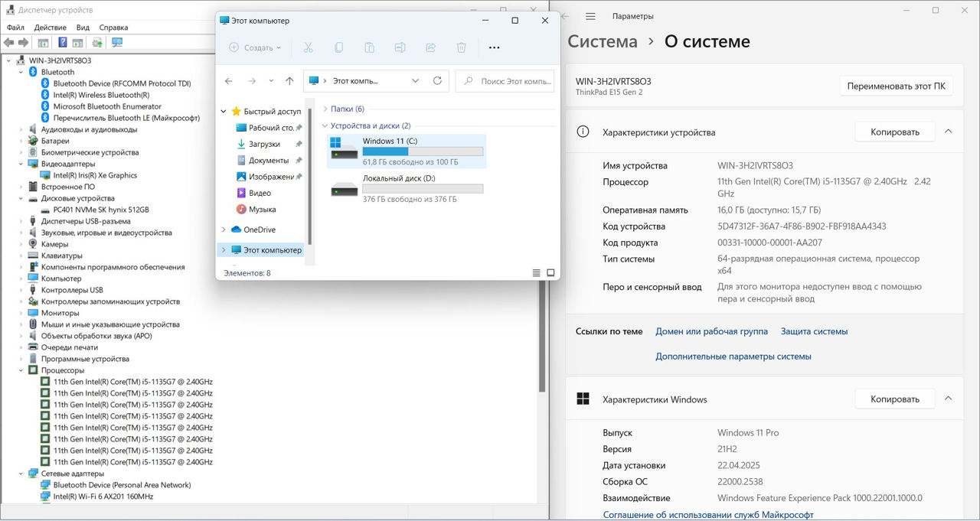Open the three-dots more menu in Explorer
980x521 pixels.
pos(494,47)
